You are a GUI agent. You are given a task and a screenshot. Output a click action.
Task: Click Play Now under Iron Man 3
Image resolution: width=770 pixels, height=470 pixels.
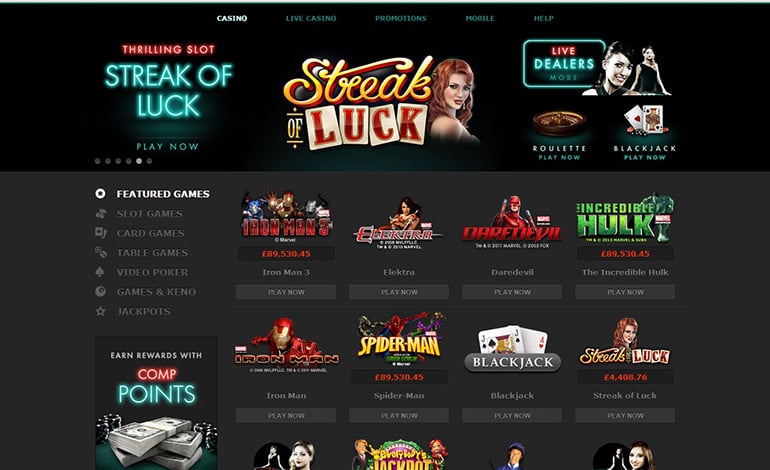[286, 292]
